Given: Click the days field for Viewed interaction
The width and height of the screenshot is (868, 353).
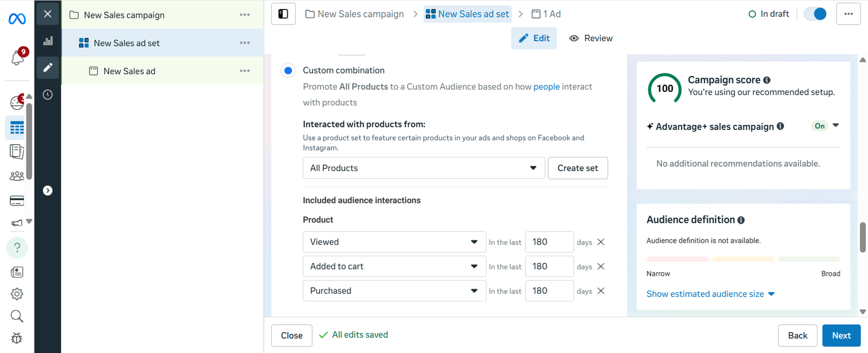Looking at the screenshot, I should pos(548,242).
